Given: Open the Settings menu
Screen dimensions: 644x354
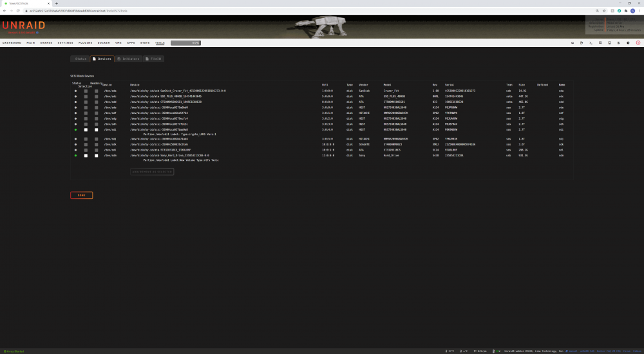Looking at the screenshot, I should [x=65, y=42].
